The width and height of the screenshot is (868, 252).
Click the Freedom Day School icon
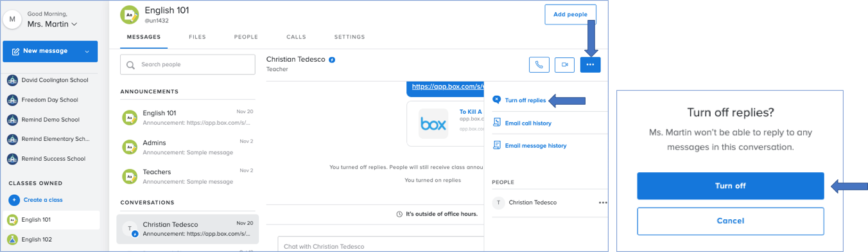click(12, 100)
